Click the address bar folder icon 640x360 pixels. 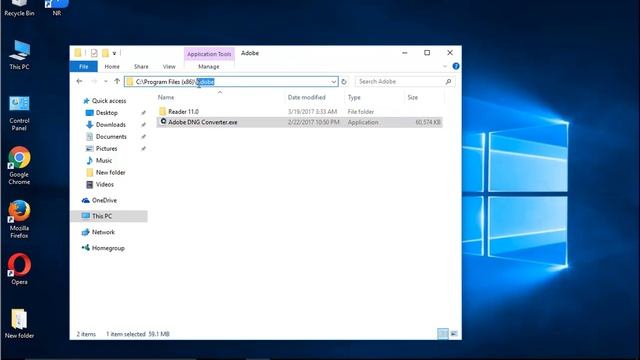click(130, 82)
